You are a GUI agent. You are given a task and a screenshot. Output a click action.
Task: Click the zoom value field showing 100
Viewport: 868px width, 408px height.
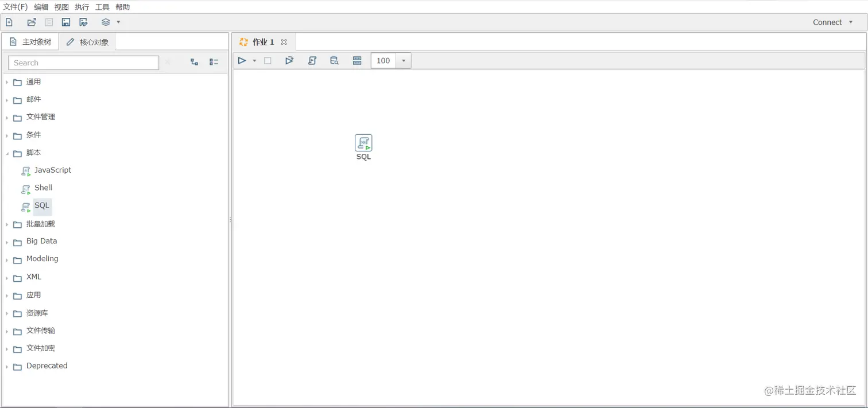383,61
